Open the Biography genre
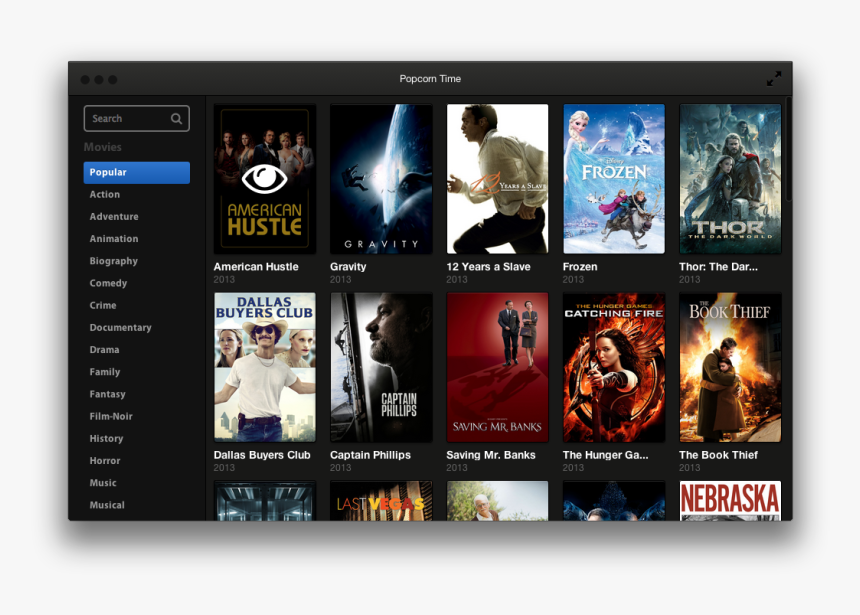This screenshot has width=860, height=615. tap(114, 261)
